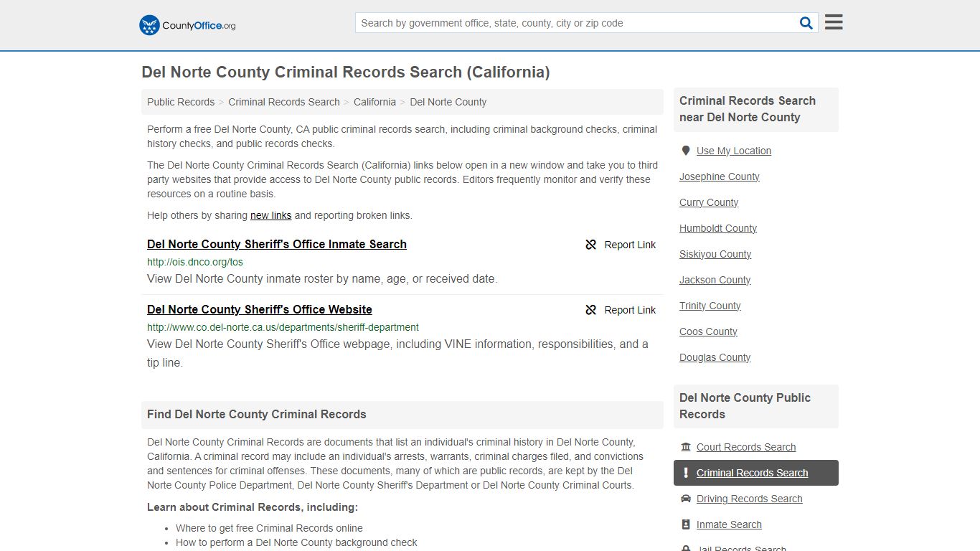Select Del Norte County breadcrumb
Screen dimensions: 980x551
[448, 102]
